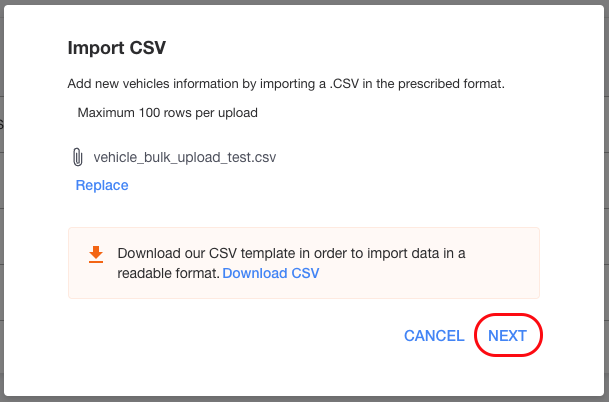Image resolution: width=609 pixels, height=402 pixels.
Task: Click the CSV template info box
Action: [x=304, y=263]
